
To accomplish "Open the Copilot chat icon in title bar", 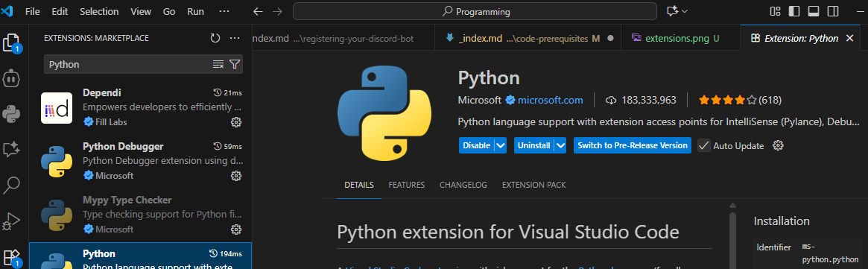I will (x=673, y=11).
